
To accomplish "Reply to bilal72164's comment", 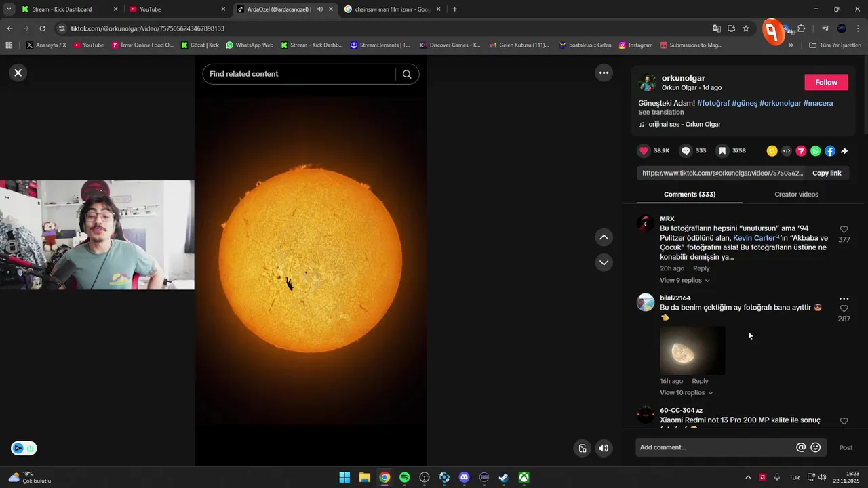I will 700,381.
